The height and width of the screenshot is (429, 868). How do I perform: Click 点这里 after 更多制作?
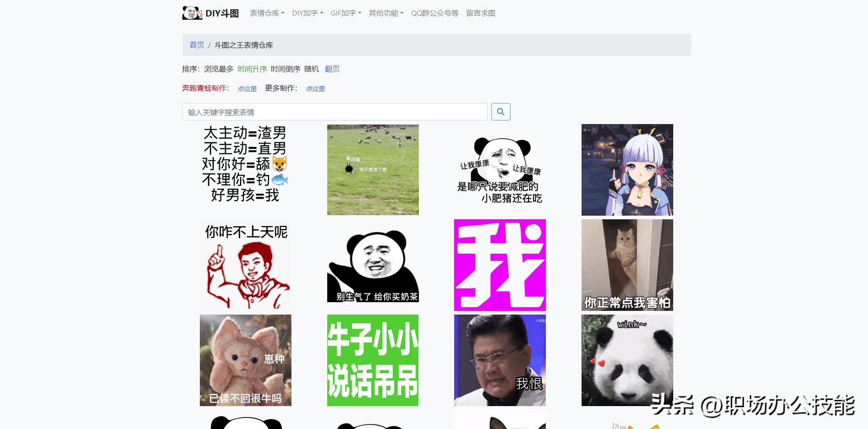click(315, 88)
